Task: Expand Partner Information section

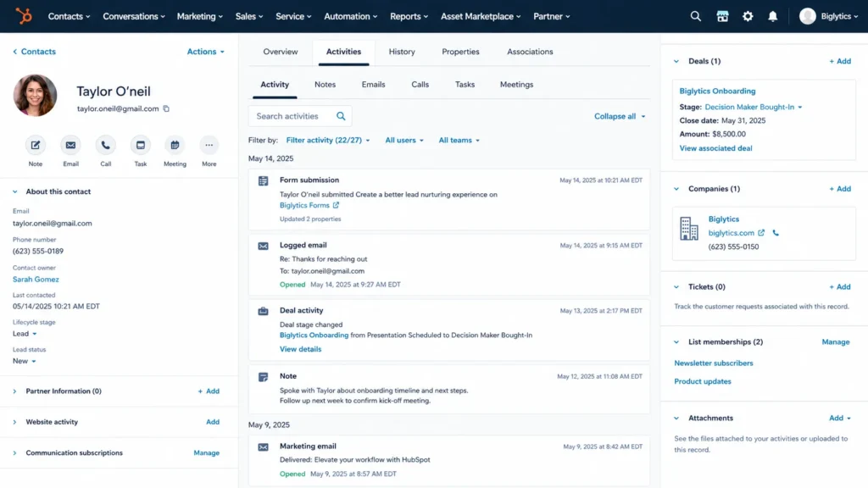Action: (15, 391)
